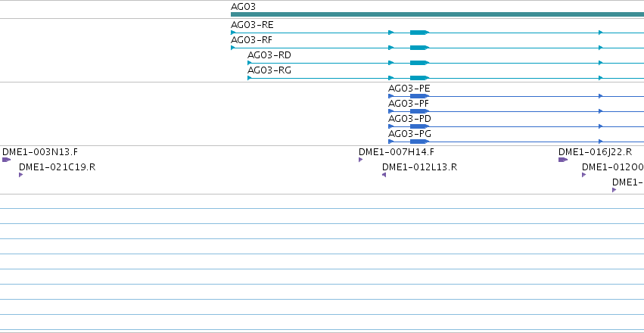Click the coding block on AGO3-PE

(x=419, y=96)
